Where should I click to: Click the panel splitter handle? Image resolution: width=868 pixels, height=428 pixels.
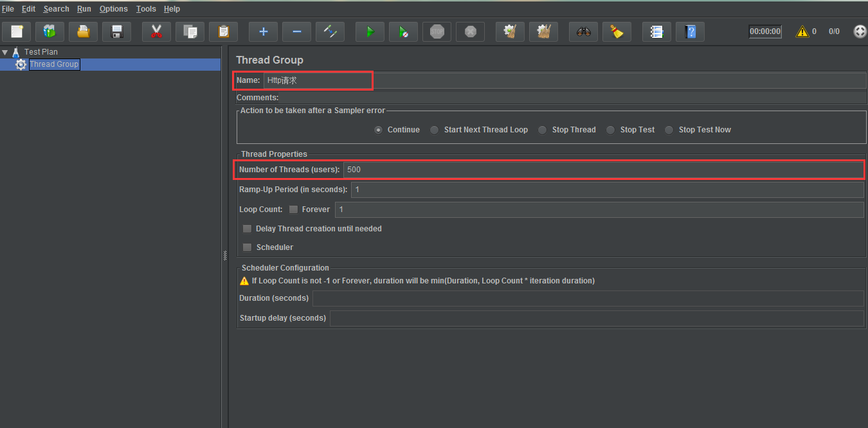coord(224,254)
